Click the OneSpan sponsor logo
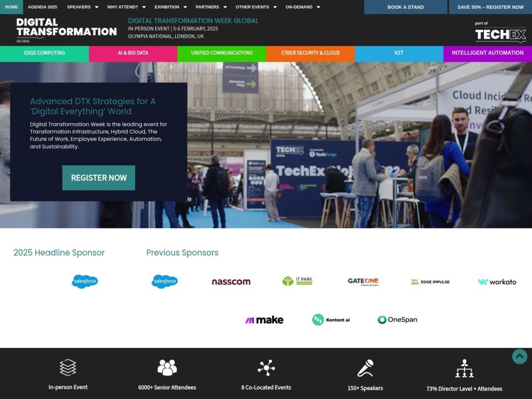 (397, 319)
